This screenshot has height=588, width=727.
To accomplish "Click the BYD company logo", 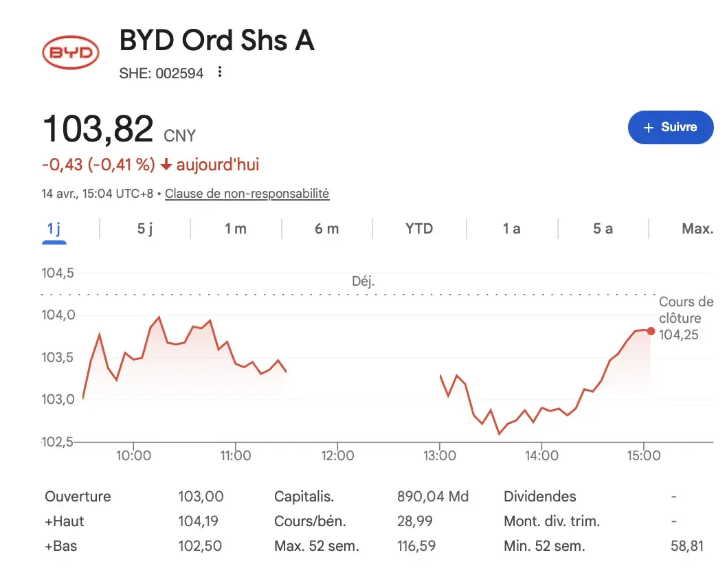I will point(71,52).
